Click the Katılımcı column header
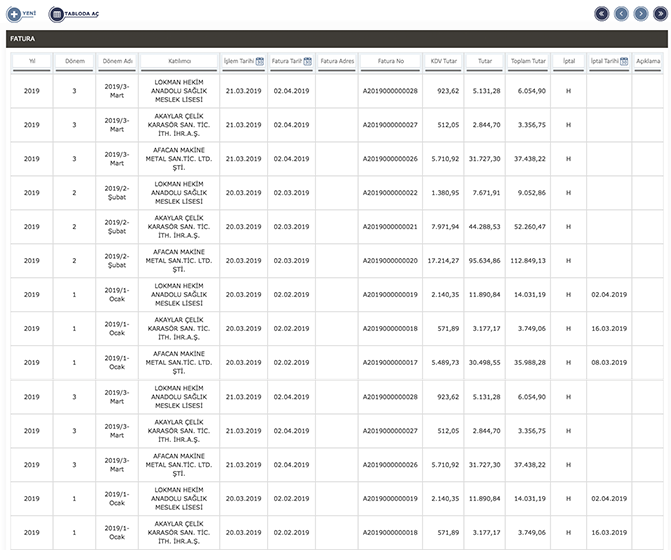 click(x=179, y=61)
